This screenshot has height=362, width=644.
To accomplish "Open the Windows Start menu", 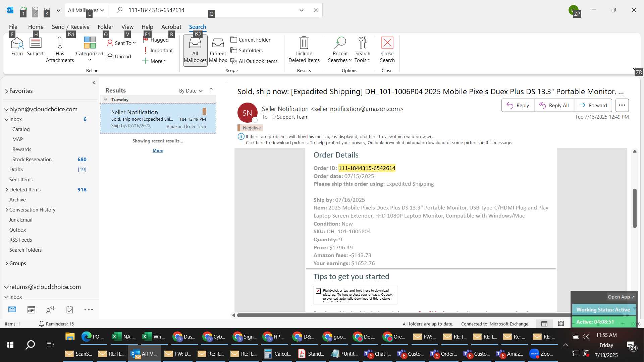I will (x=10, y=345).
